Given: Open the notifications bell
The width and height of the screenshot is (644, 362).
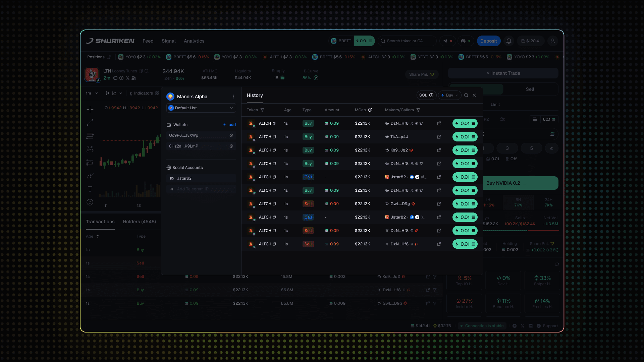Looking at the screenshot, I should (509, 41).
